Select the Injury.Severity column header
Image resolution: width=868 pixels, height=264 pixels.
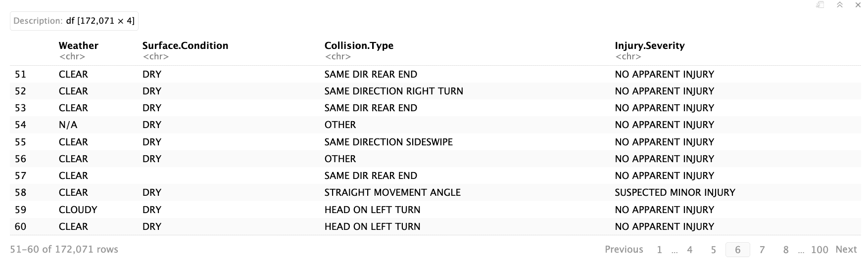(x=650, y=45)
